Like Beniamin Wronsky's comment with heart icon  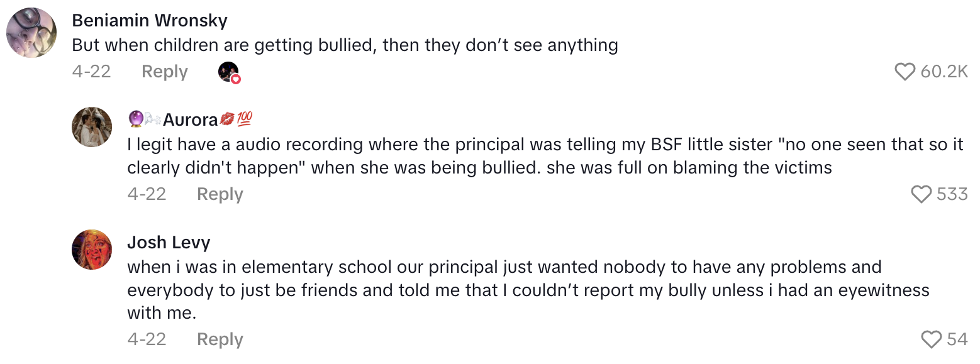click(x=905, y=72)
